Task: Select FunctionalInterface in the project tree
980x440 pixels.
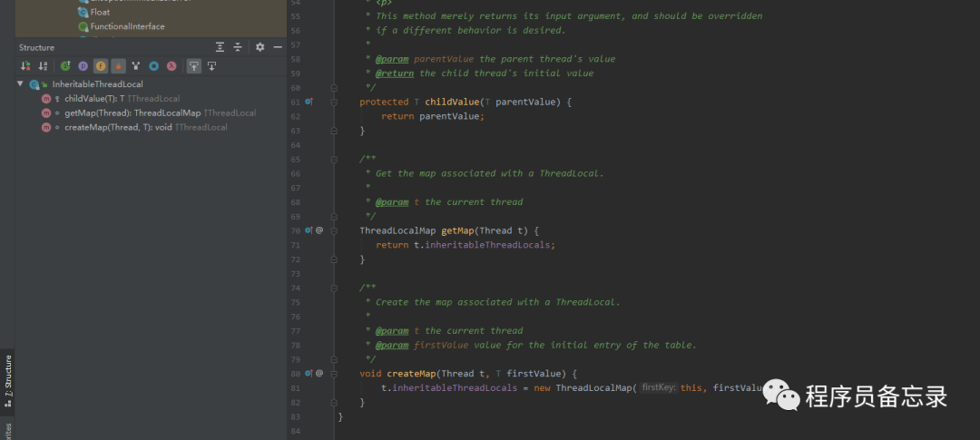Action: coord(128,26)
